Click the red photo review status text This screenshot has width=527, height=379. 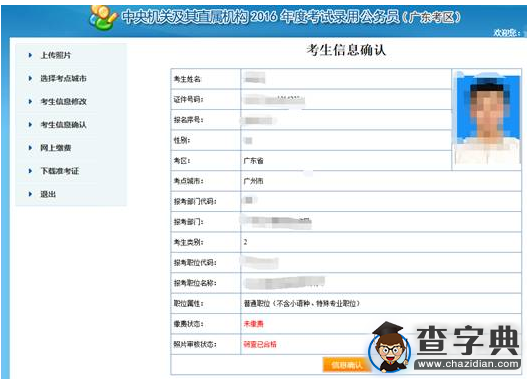point(260,344)
